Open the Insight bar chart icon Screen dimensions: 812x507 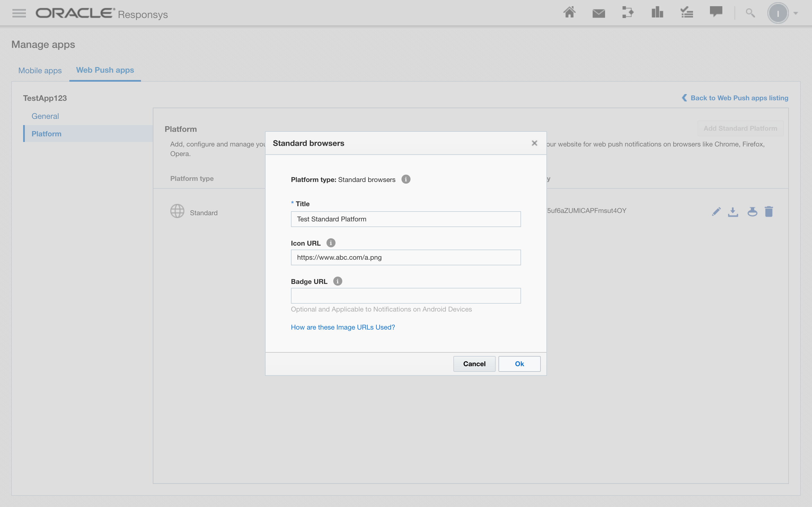(657, 13)
